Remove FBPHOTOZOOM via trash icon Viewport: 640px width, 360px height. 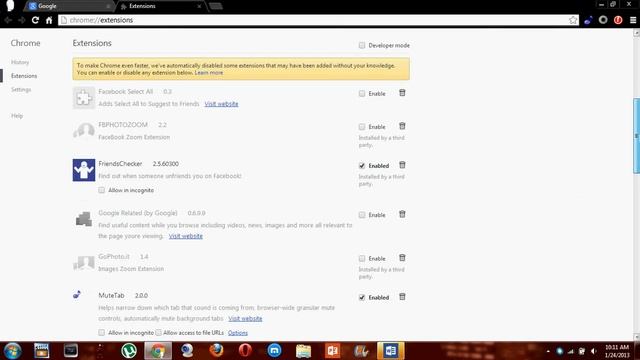402,126
